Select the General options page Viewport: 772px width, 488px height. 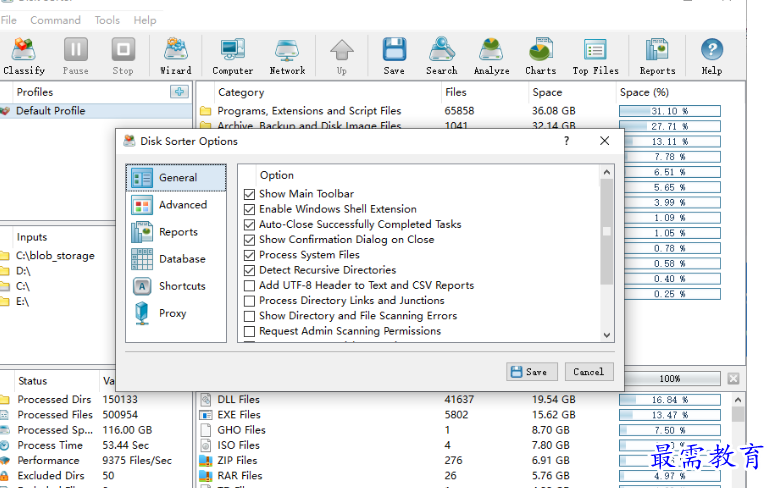coord(176,178)
